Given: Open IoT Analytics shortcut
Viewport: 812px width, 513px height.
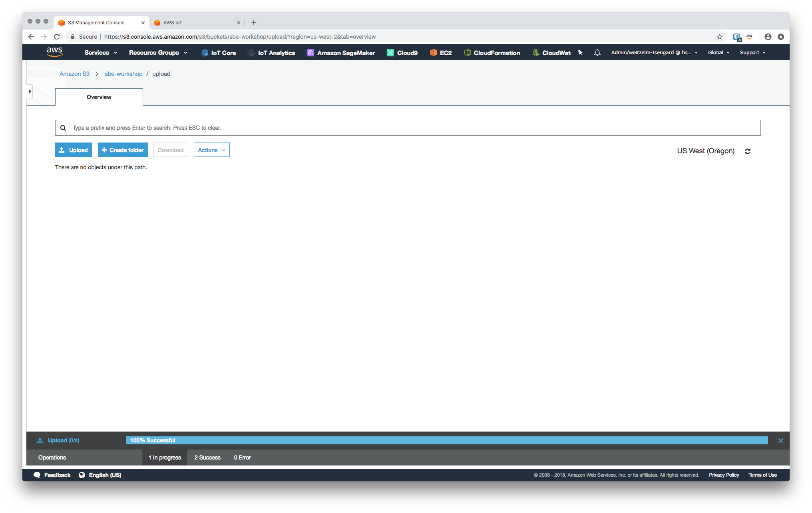Looking at the screenshot, I should pos(271,53).
